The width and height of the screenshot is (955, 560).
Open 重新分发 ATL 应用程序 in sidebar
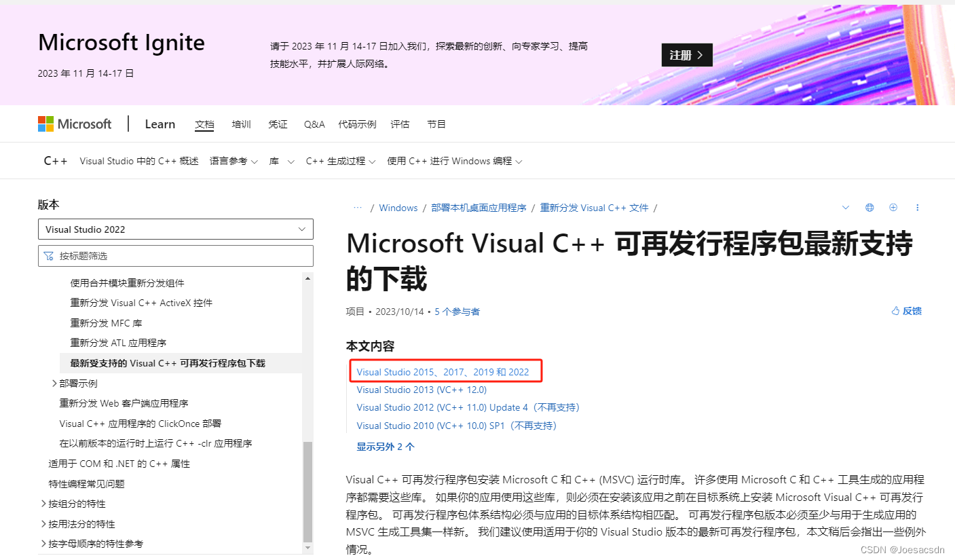pyautogui.click(x=118, y=343)
